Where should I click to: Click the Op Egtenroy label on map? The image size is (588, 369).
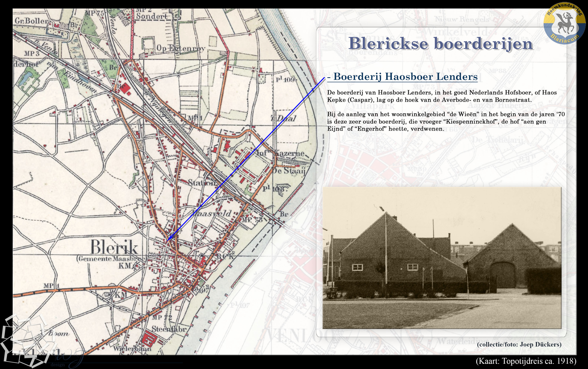coord(180,48)
